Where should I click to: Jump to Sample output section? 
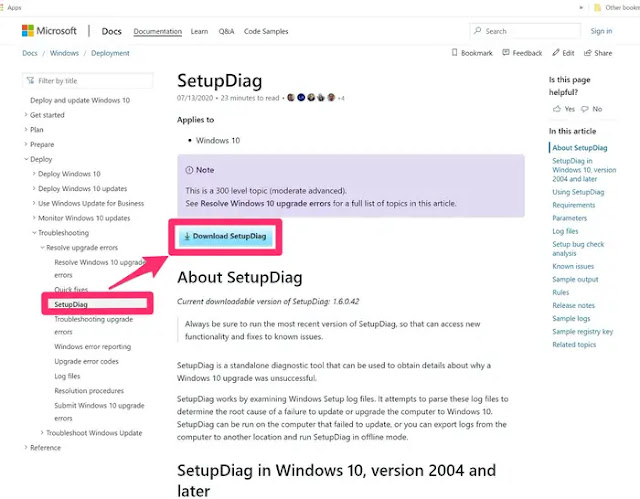(x=575, y=279)
